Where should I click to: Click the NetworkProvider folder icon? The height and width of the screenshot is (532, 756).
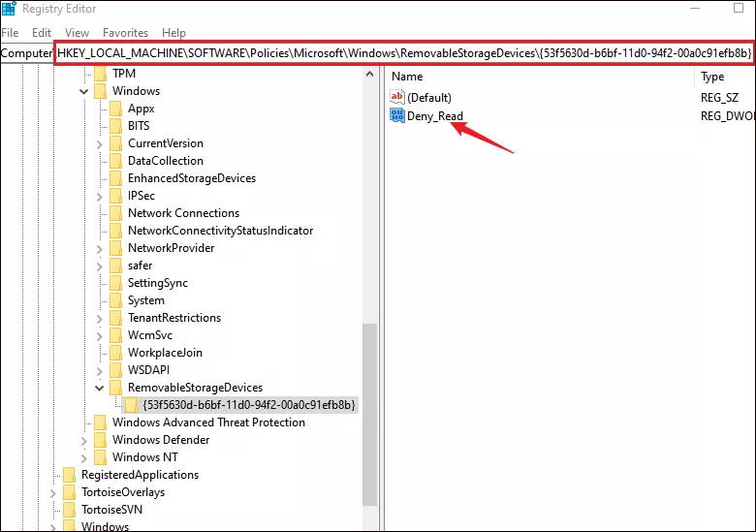[x=115, y=248]
